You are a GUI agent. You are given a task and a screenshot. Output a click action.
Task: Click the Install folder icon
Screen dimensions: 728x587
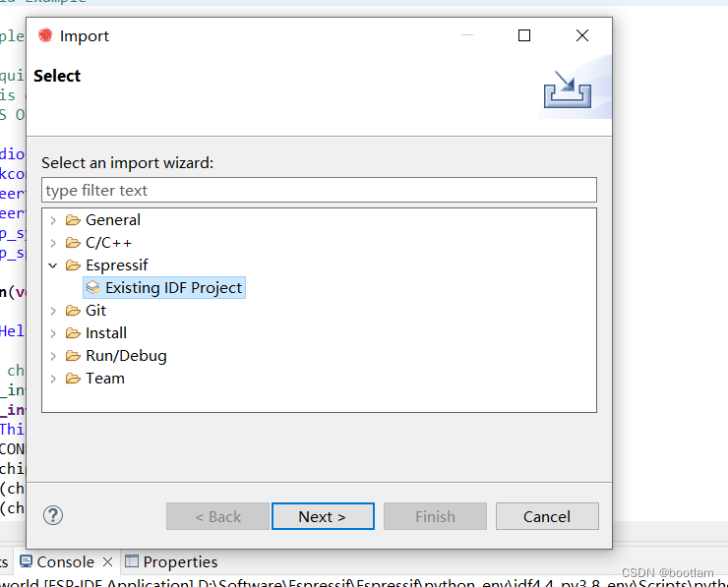[73, 333]
